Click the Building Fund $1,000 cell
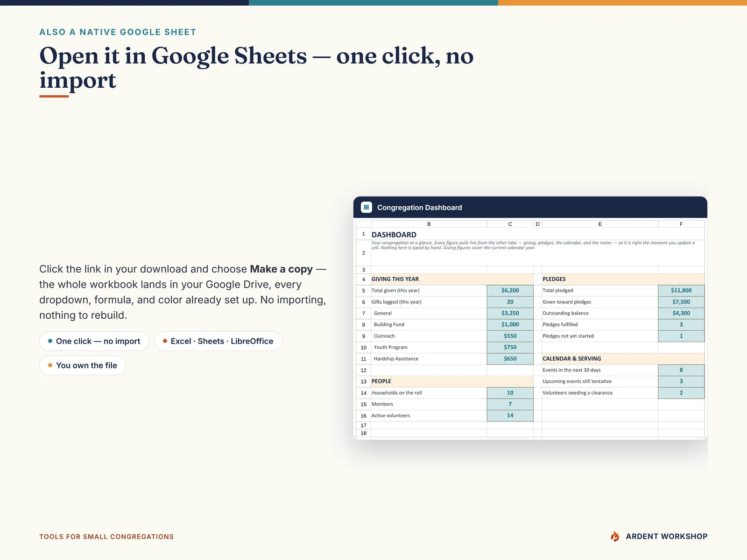The width and height of the screenshot is (747, 560). click(510, 324)
